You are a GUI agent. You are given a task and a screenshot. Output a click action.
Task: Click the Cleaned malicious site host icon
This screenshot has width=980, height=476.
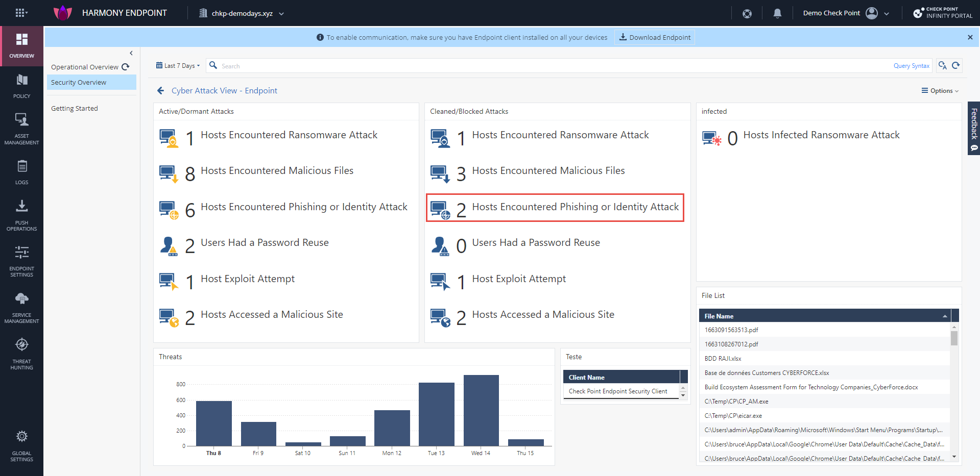click(x=440, y=318)
